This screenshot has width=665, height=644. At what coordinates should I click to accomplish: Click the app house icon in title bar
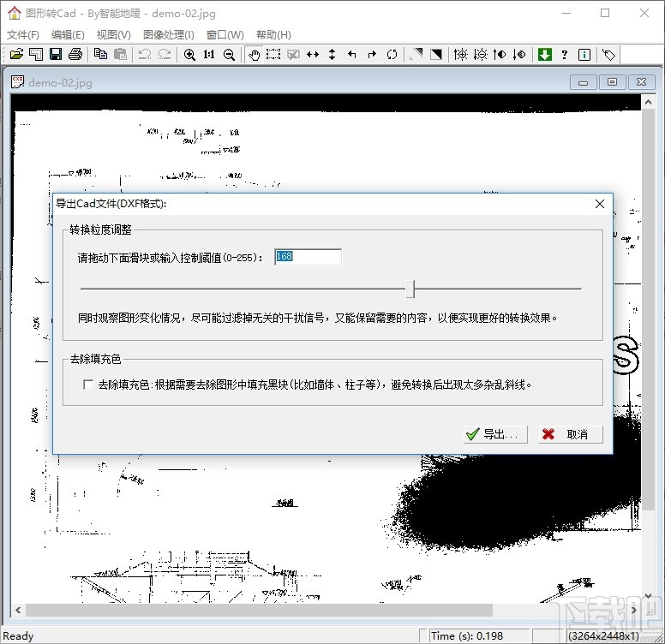(14, 13)
